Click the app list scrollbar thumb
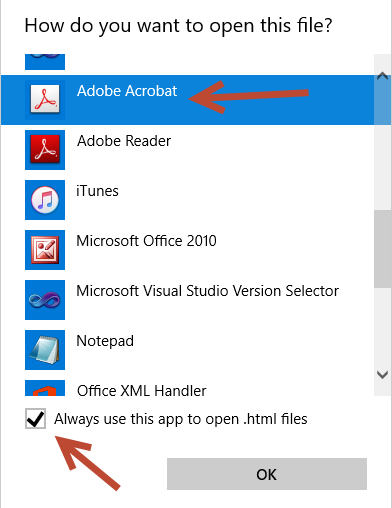Image resolution: width=392 pixels, height=508 pixels. (382, 249)
